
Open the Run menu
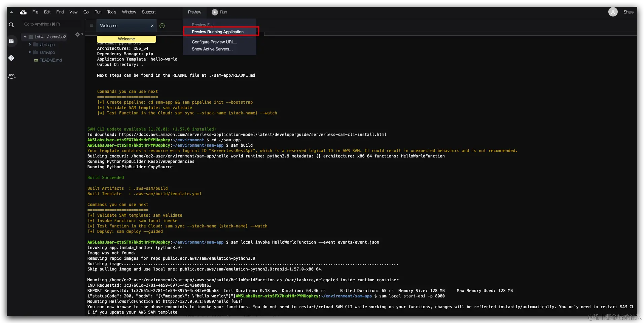point(98,12)
